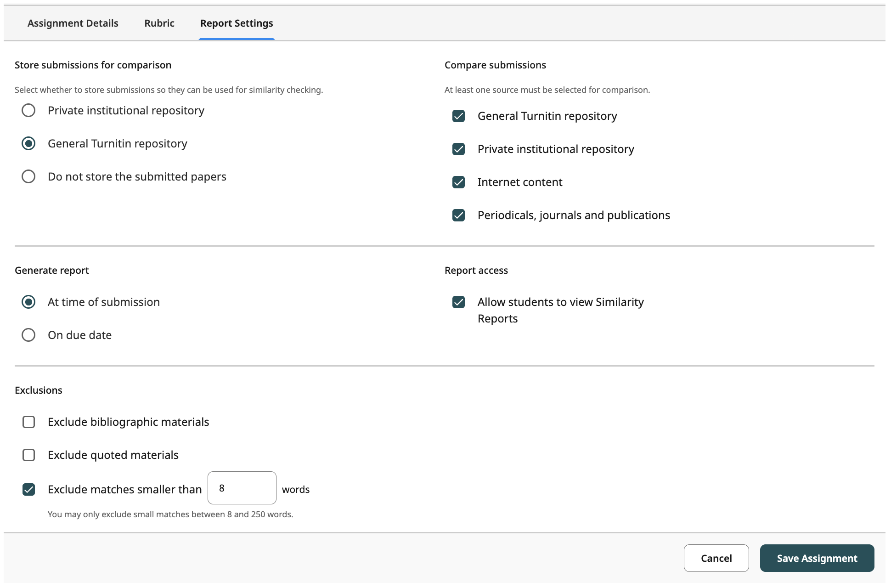891x588 pixels.
Task: Switch to the Assignment Details tab
Action: [x=73, y=23]
